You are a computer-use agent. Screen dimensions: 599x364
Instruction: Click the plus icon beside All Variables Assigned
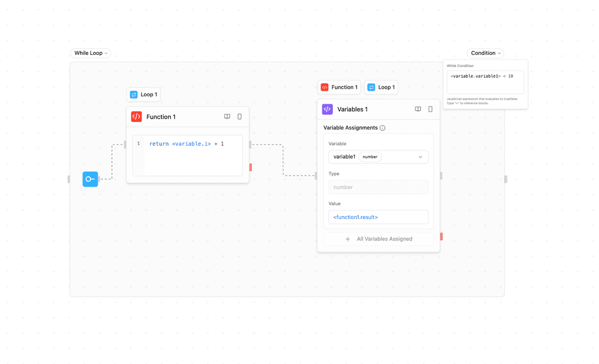tap(348, 239)
